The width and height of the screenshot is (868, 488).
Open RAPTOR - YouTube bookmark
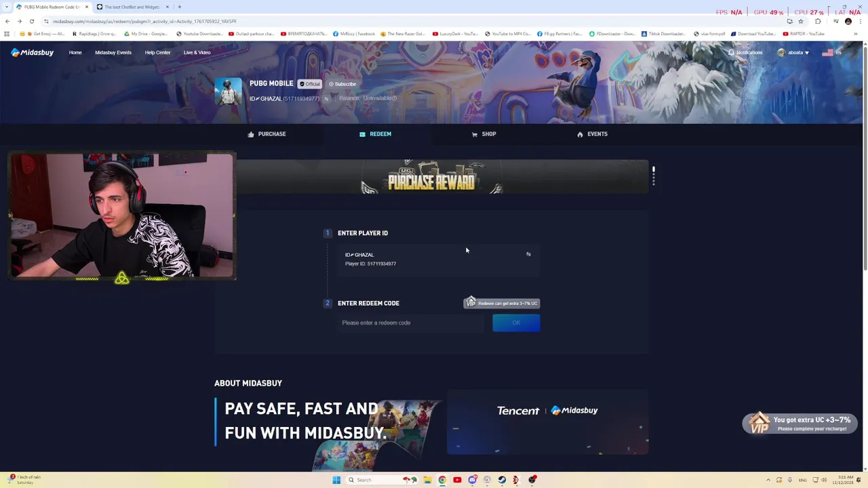(x=804, y=34)
